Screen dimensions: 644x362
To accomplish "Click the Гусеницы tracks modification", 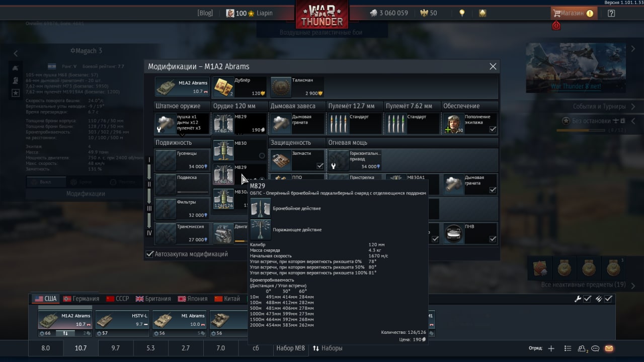I will (x=182, y=160).
